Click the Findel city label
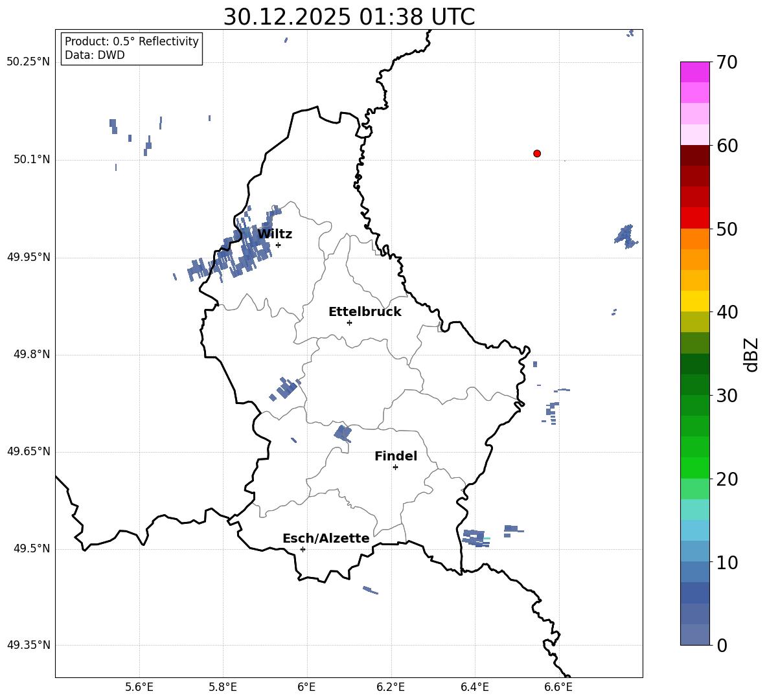Viewport: 767px width, 700px height. point(396,456)
